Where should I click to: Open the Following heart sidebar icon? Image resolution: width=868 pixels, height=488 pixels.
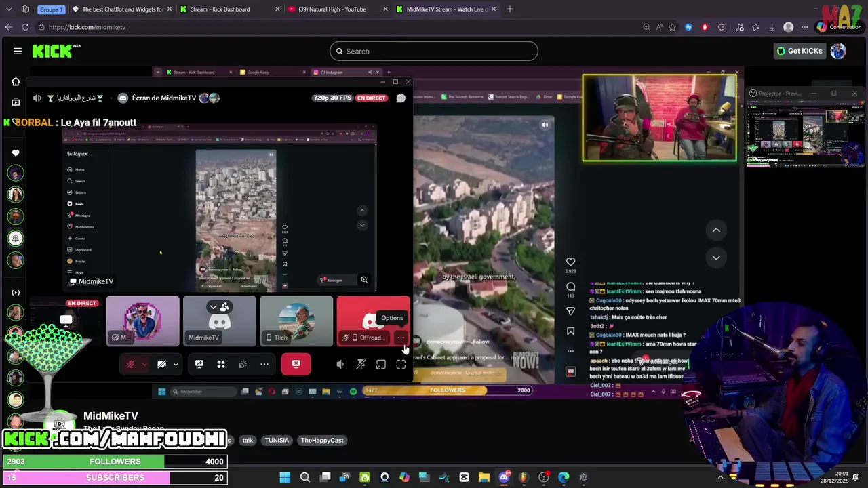pos(16,153)
